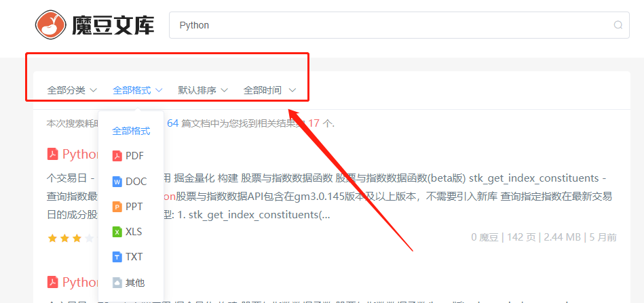Expand the 全部分类 dropdown
The height and width of the screenshot is (303, 644).
(x=72, y=90)
